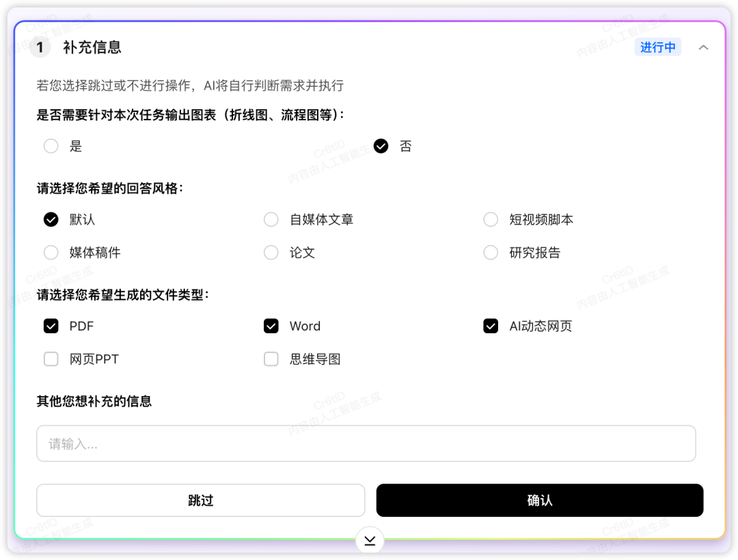
Task: Select the 是 radio option for chart output
Action: click(51, 146)
